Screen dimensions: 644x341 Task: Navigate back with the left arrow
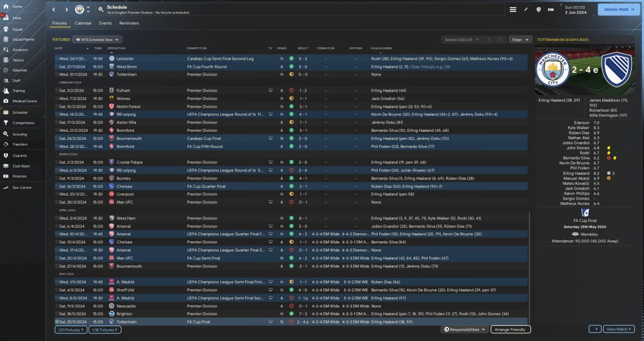(x=54, y=10)
